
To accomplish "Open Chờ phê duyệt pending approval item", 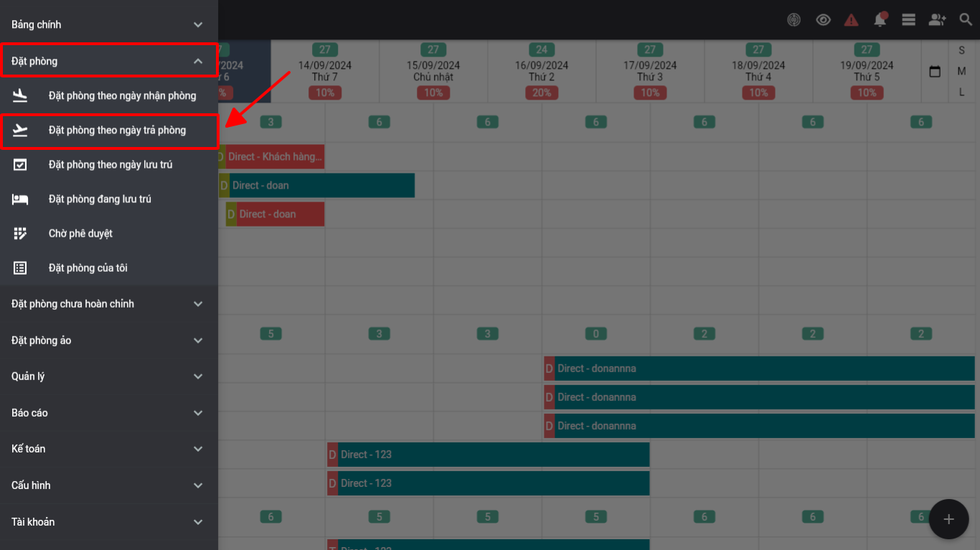I will tap(109, 233).
